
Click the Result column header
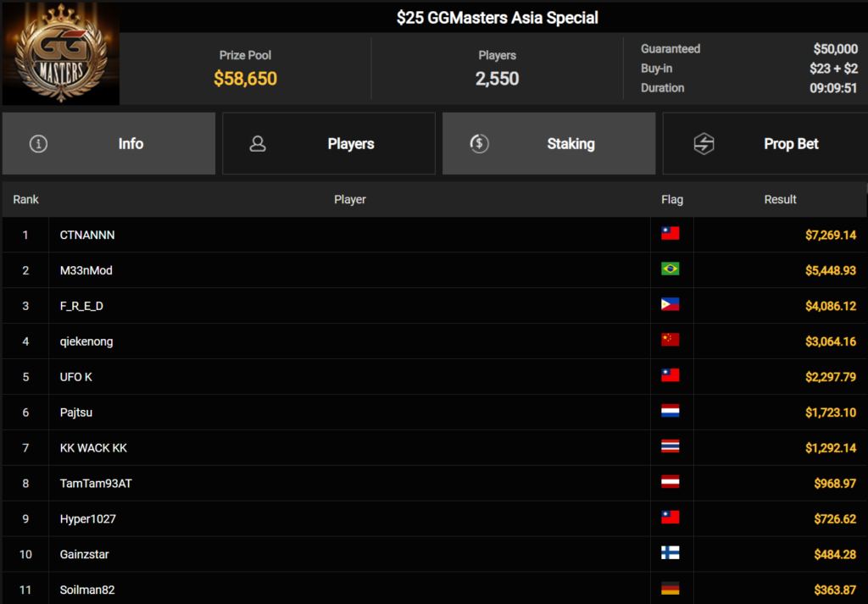780,200
